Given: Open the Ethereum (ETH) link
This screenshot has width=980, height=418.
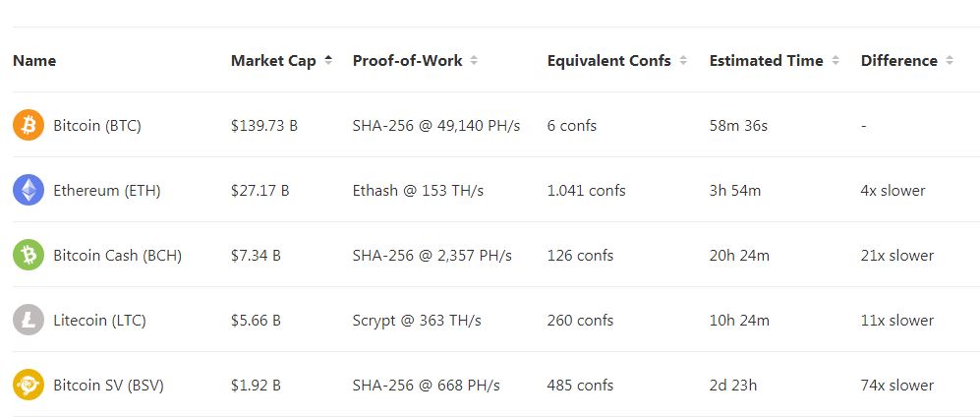Looking at the screenshot, I should coord(107,191).
